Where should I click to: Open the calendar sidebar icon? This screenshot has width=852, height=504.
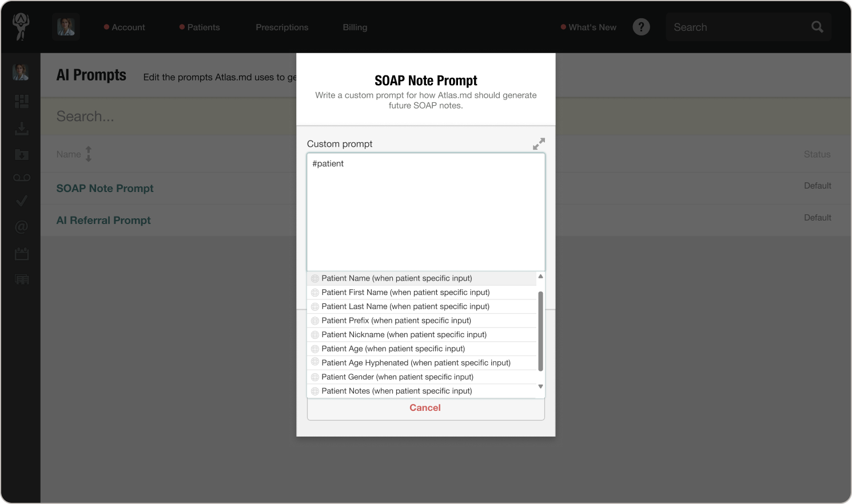pos(22,254)
